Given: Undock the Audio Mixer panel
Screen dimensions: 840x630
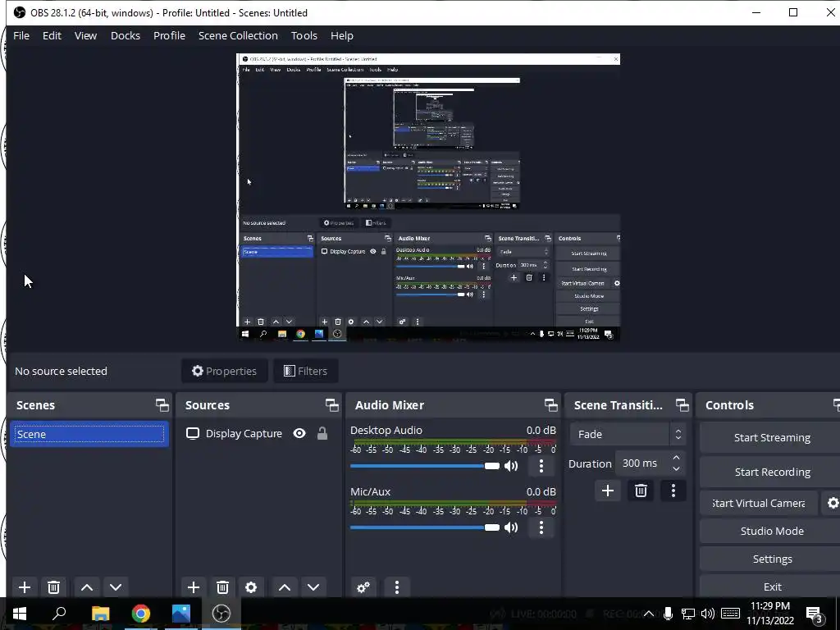Looking at the screenshot, I should click(x=550, y=405).
